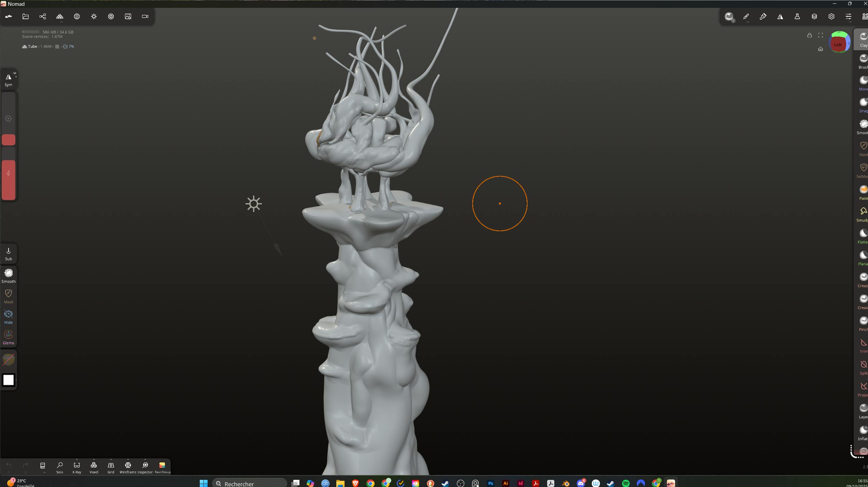The width and height of the screenshot is (868, 487).
Task: Open the layers panel icon
Action: (814, 16)
